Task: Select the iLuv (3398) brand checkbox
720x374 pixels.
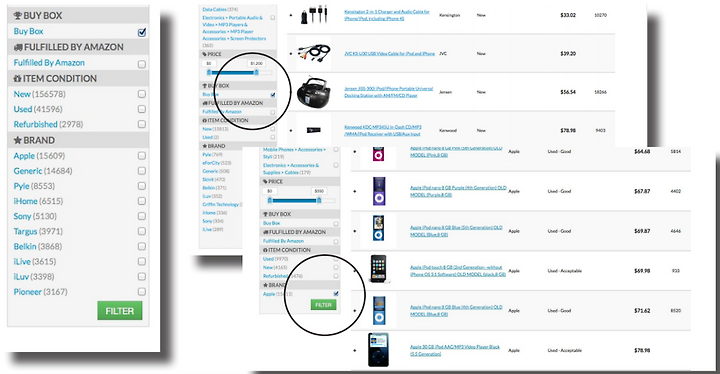Action: pyautogui.click(x=142, y=277)
